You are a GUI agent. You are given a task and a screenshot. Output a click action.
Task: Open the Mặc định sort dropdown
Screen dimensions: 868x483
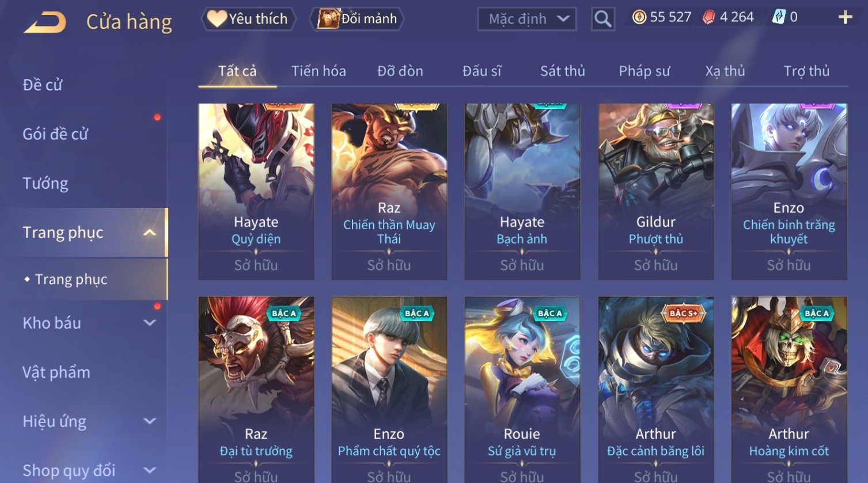coord(527,19)
